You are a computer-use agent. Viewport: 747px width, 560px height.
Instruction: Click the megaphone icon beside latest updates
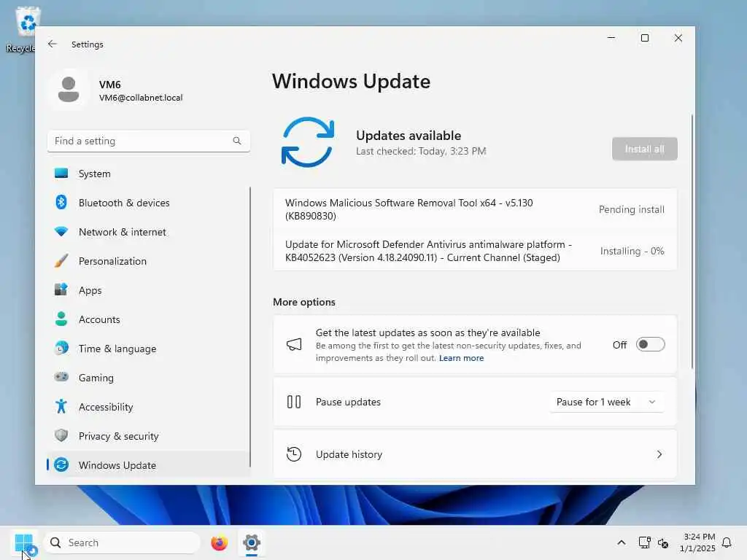pyautogui.click(x=294, y=344)
